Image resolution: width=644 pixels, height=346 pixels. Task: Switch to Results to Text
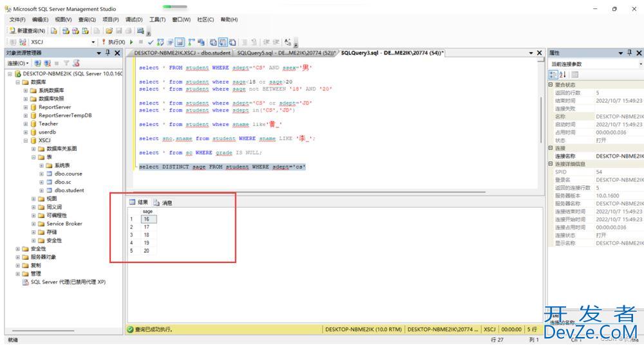(x=213, y=42)
